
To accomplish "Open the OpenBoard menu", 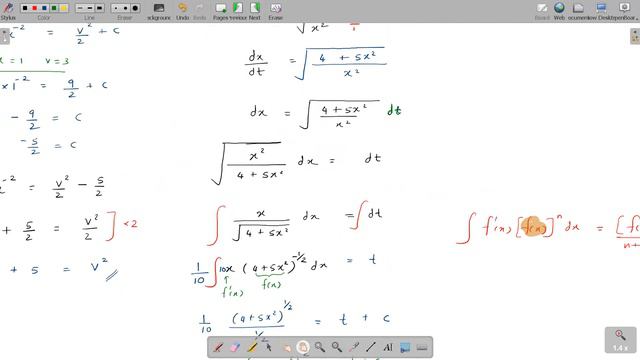I will pos(624,11).
